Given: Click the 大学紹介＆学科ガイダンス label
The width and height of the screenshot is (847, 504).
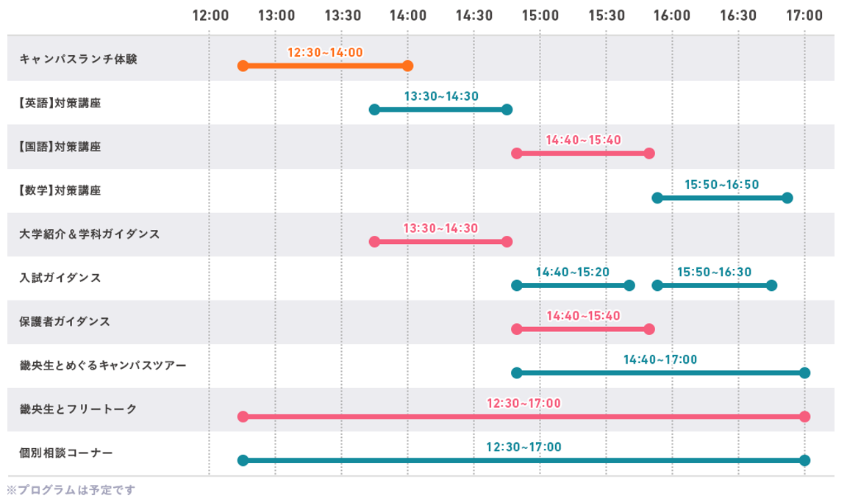Looking at the screenshot, I should coord(90,234).
